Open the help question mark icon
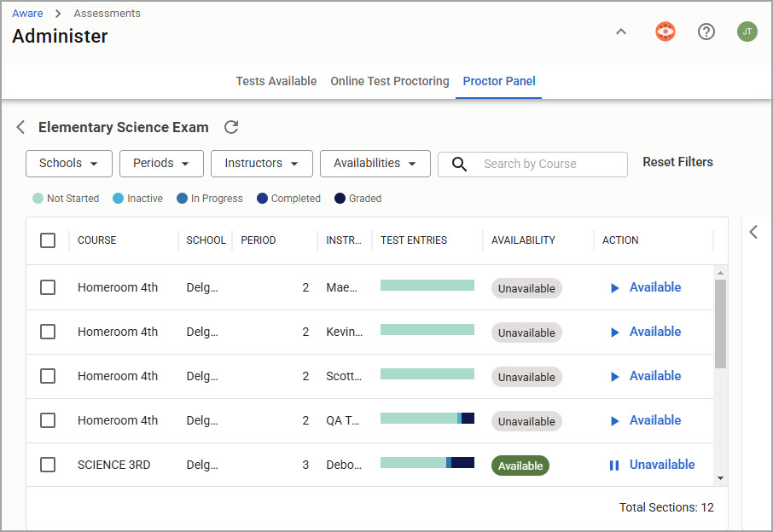 (706, 32)
